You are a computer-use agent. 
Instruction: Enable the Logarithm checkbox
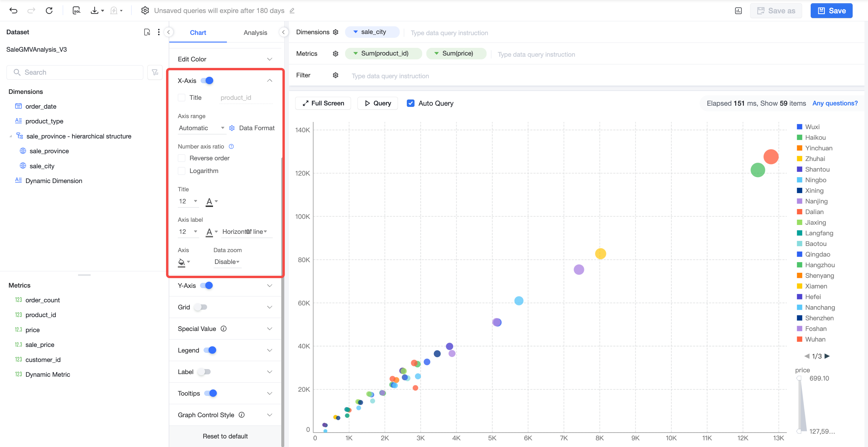coord(182,171)
